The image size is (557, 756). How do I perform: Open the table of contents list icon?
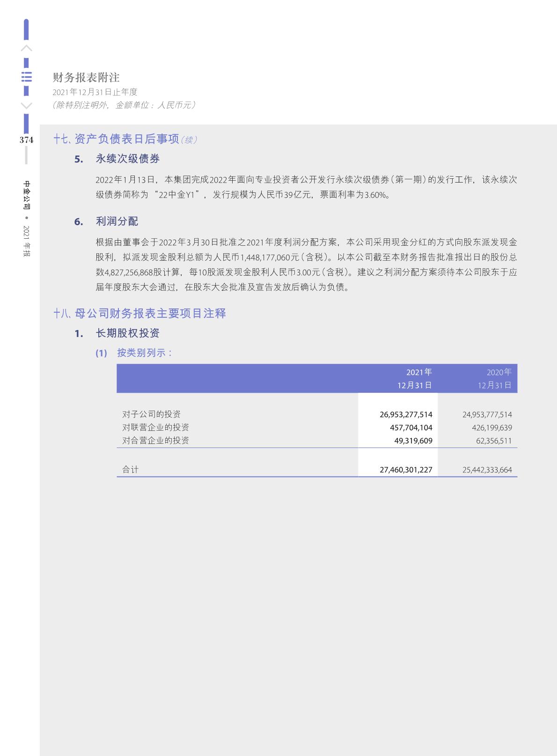[x=27, y=77]
